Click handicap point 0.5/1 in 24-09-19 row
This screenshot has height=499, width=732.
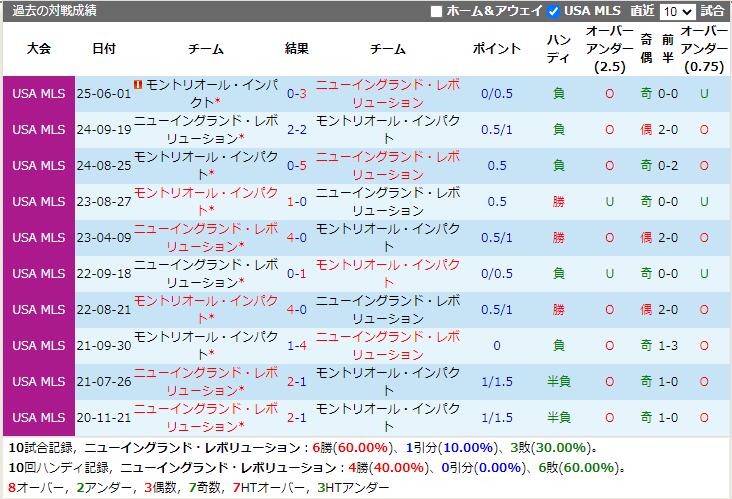tap(497, 130)
